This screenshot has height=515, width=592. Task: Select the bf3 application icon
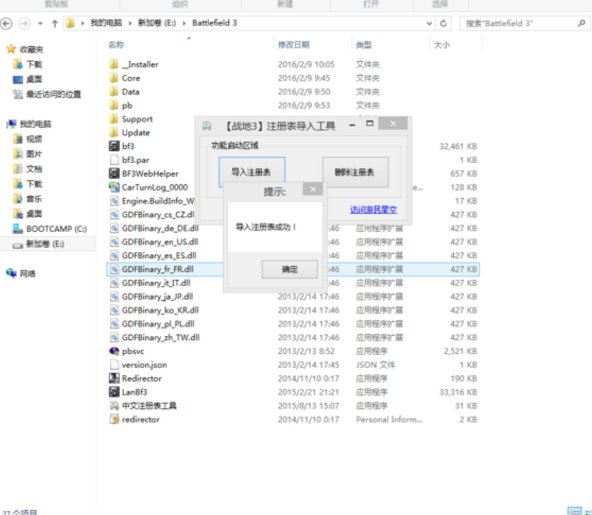(114, 146)
